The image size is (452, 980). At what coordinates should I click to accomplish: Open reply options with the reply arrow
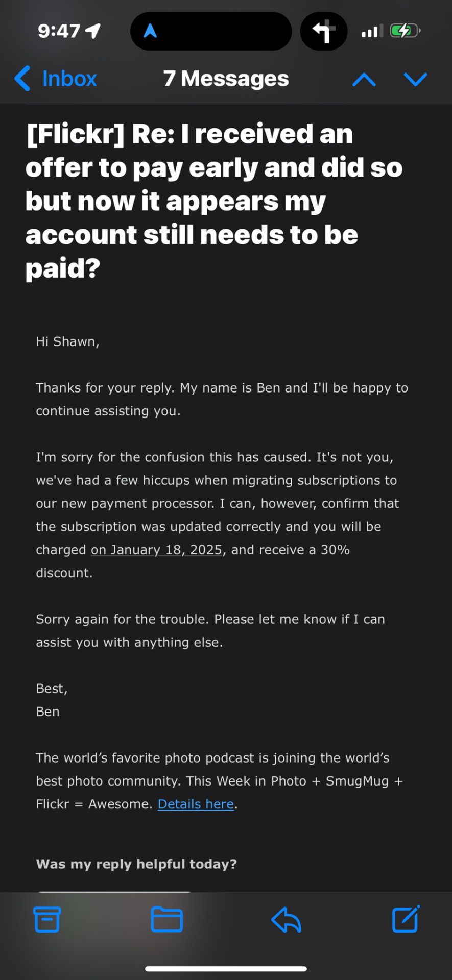(x=286, y=920)
